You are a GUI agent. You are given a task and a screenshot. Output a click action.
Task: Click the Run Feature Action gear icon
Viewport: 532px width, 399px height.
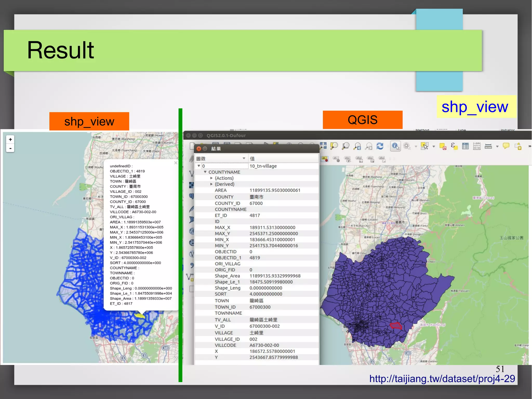click(407, 146)
